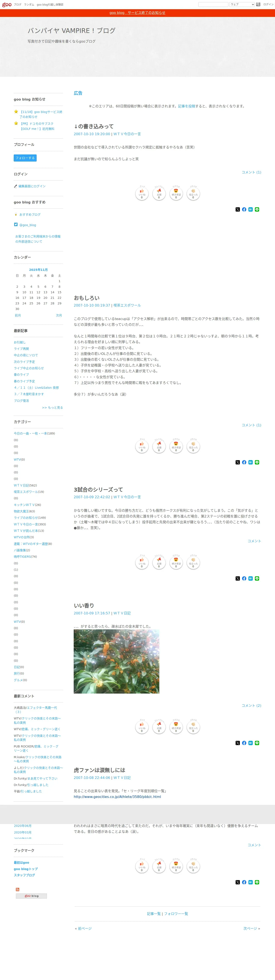Screen dimensions: 275x980
Task: Open コメント (1) under ↓の書き込みって
Action: [251, 172]
